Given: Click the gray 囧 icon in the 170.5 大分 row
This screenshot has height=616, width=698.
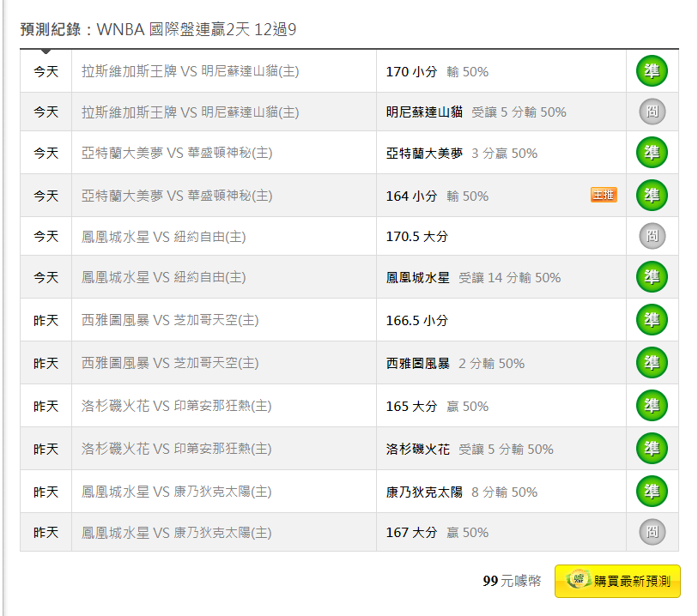Looking at the screenshot, I should pos(652,236).
